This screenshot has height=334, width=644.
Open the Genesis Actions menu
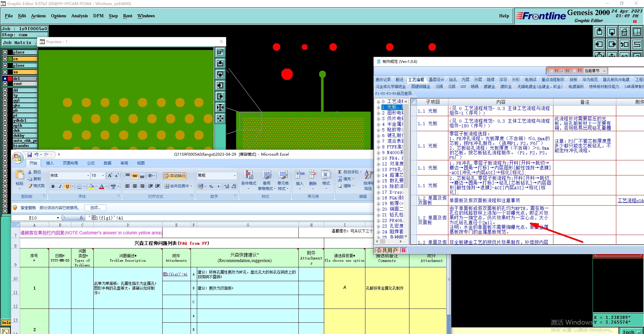(38, 16)
